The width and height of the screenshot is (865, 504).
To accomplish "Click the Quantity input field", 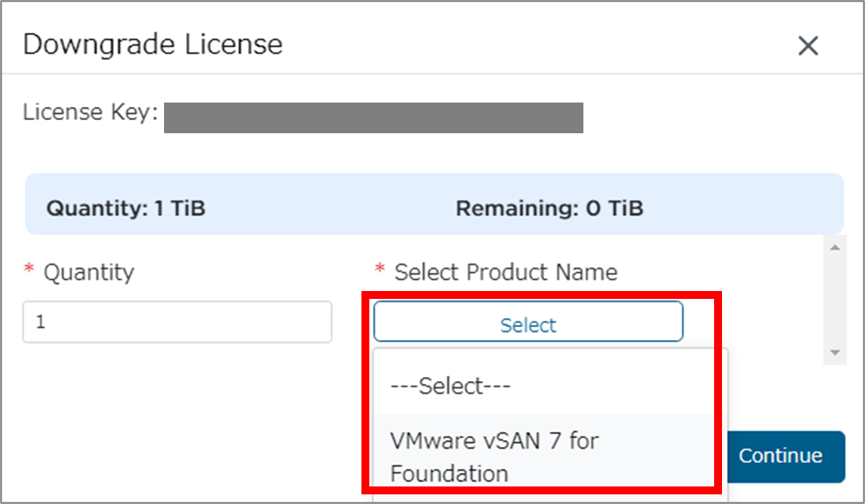I will [x=177, y=322].
